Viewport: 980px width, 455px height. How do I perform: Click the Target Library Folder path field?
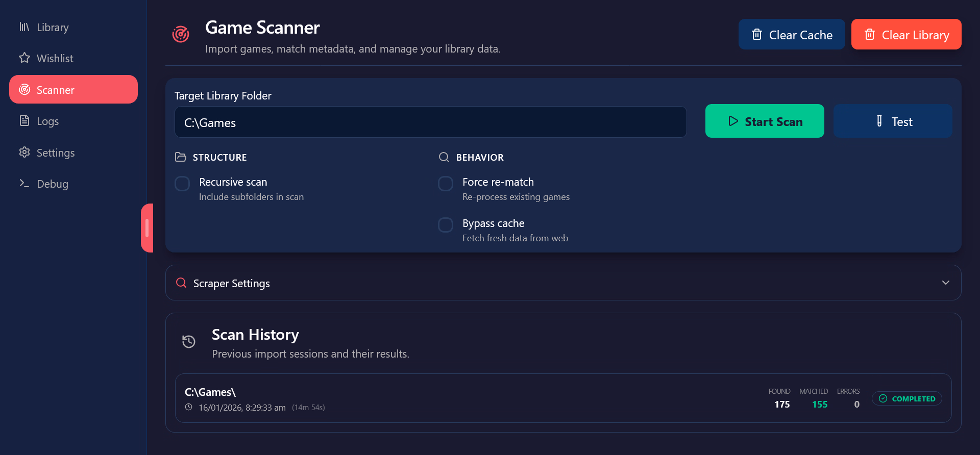[430, 122]
